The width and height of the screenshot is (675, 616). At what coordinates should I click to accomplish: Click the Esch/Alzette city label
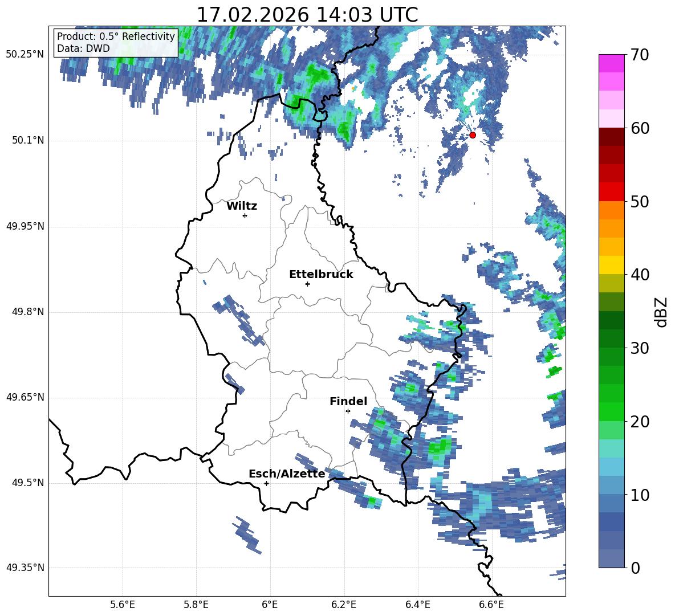point(287,474)
